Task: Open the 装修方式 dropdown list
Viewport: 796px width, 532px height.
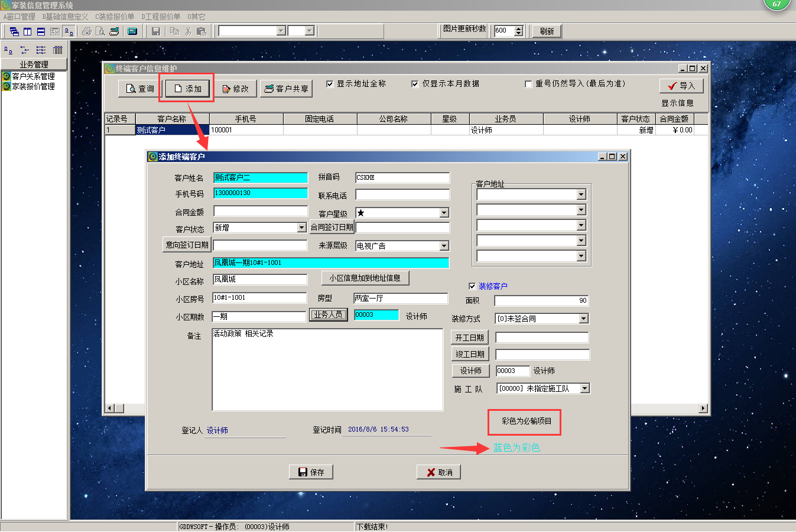Action: point(583,319)
